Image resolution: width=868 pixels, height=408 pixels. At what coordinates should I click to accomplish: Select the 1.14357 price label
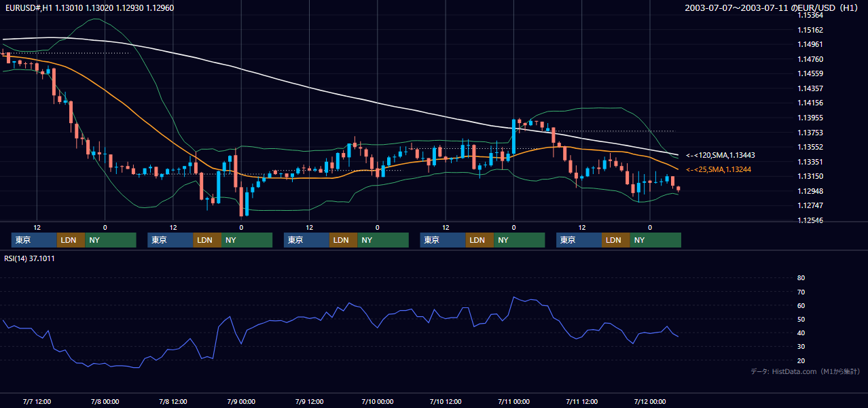click(x=810, y=88)
